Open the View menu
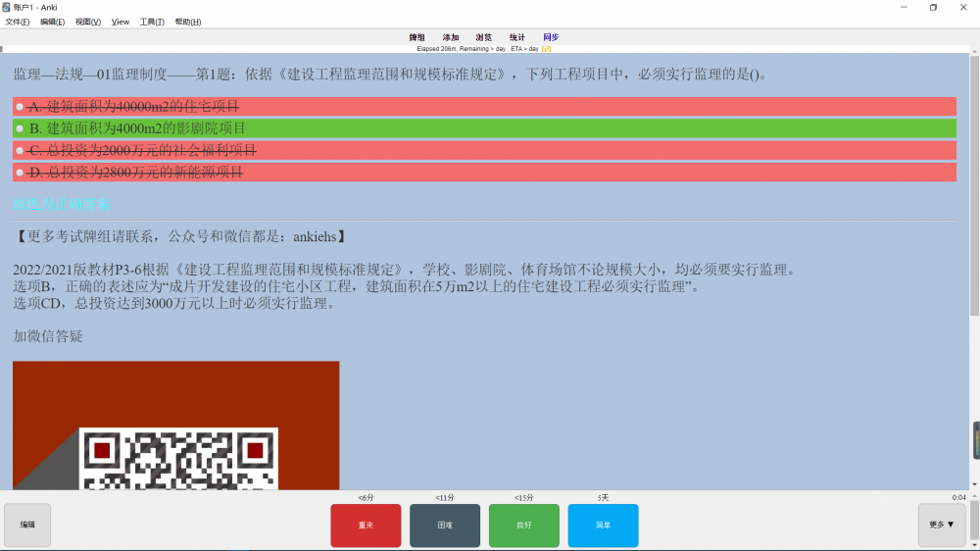Viewport: 980px width, 551px height. coord(120,22)
